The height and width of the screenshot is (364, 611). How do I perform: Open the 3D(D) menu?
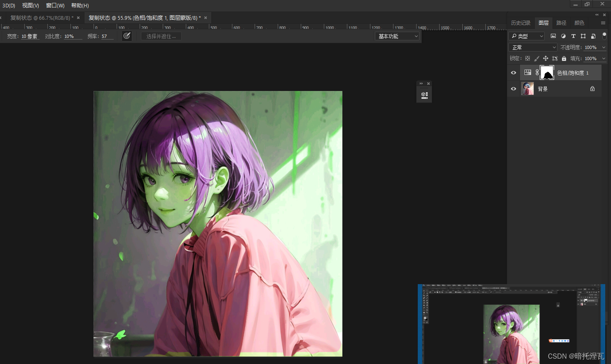9,5
